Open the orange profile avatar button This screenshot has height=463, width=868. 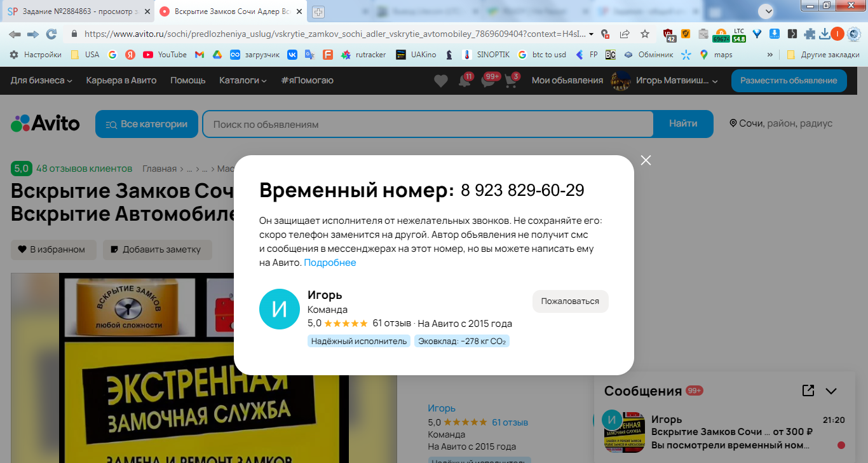pos(837,34)
